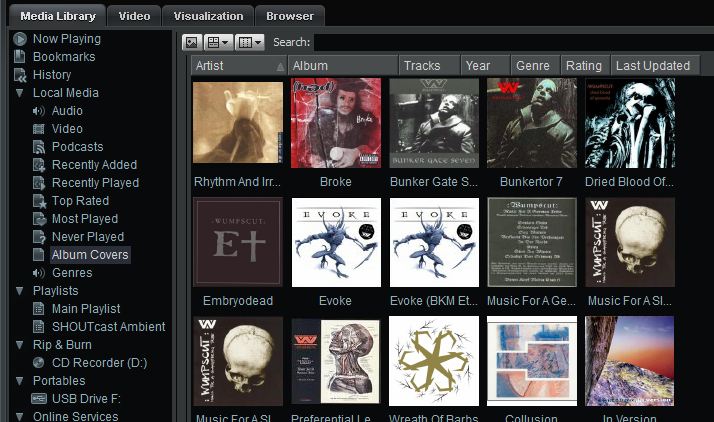Click the Genres speaker icon
The width and height of the screenshot is (714, 422).
39,273
